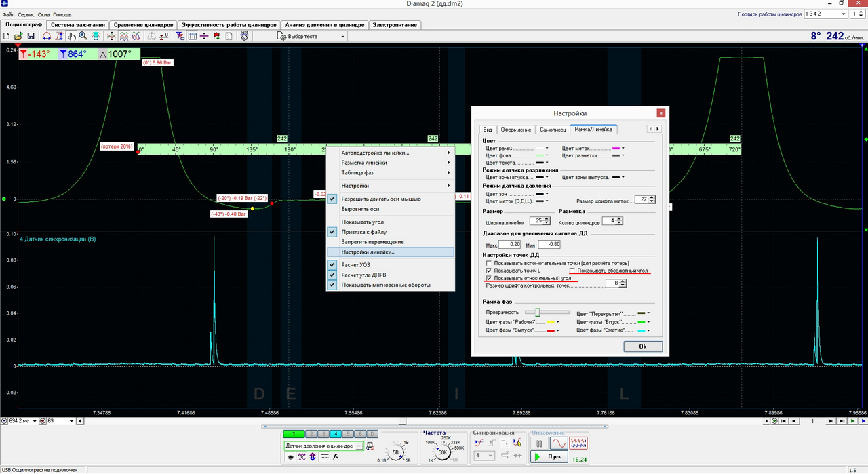Increase Ширина линейки stepper value
This screenshot has width=868, height=474.
[547, 220]
